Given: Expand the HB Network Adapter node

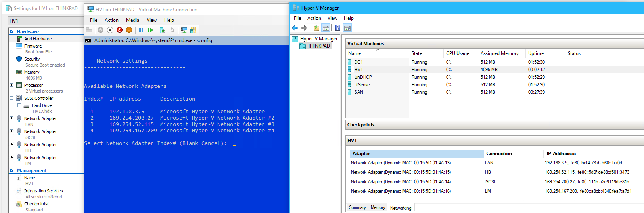Looking at the screenshot, I should tap(12, 145).
